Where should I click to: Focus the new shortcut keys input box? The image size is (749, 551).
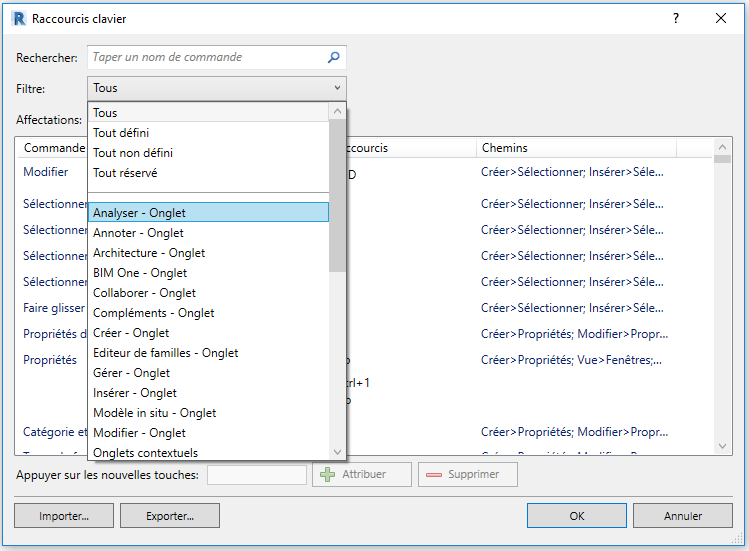pos(256,474)
